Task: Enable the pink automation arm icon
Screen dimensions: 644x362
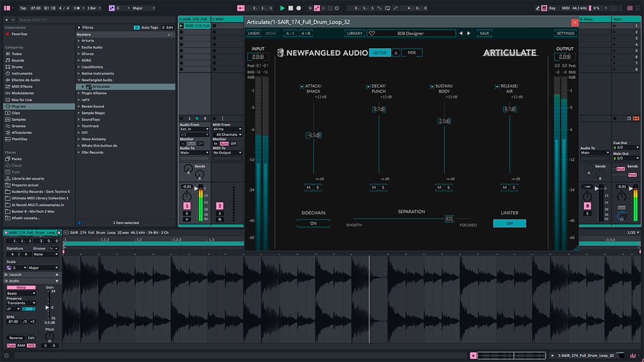Action: (317, 8)
